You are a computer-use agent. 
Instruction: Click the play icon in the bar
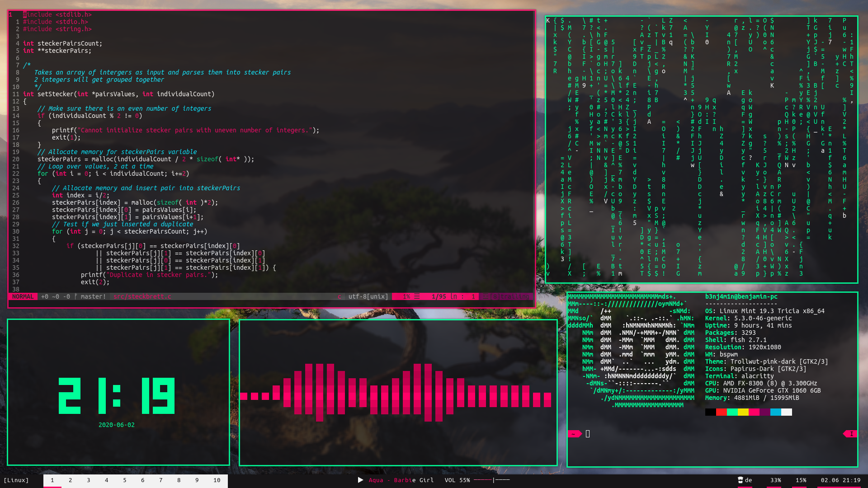(360, 480)
